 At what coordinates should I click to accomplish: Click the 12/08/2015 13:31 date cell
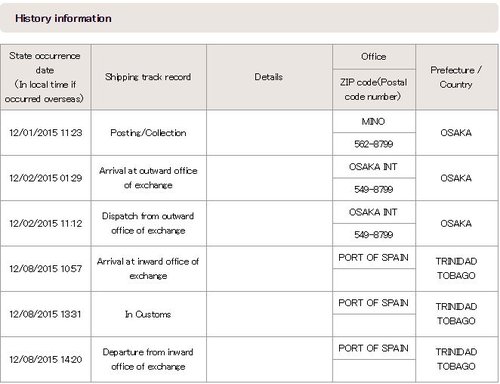tap(45, 314)
